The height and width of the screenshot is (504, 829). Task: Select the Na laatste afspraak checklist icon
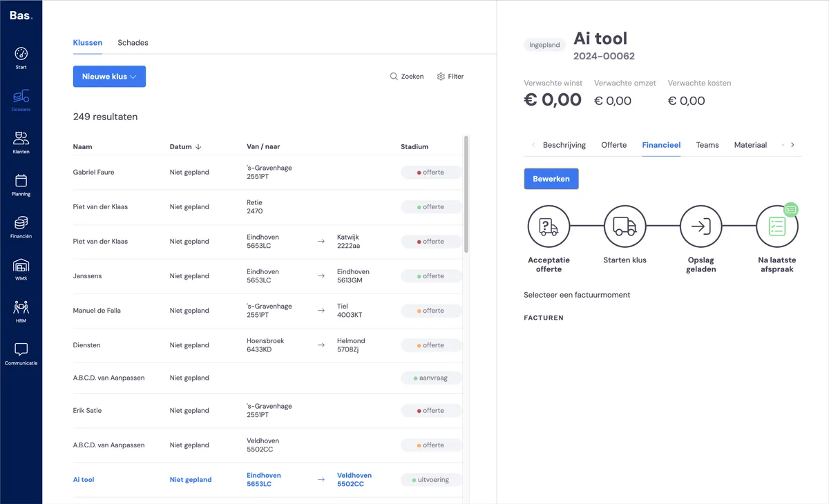pos(776,226)
